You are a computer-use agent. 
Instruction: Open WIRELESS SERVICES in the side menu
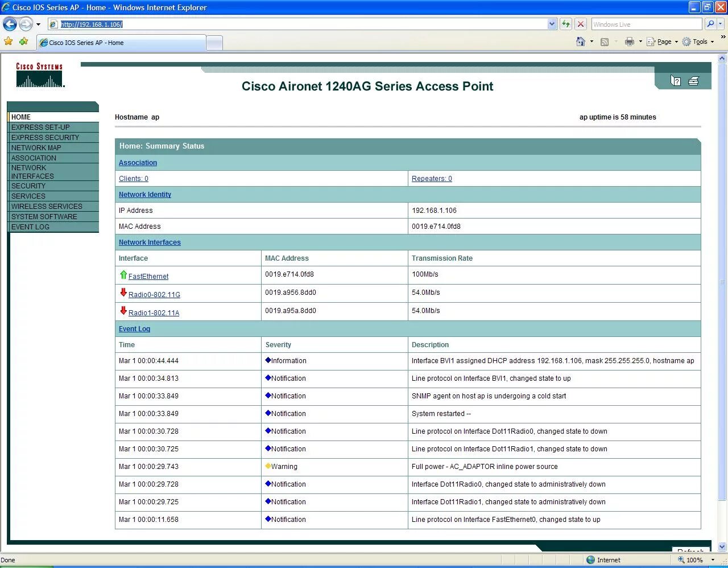[x=53, y=206]
